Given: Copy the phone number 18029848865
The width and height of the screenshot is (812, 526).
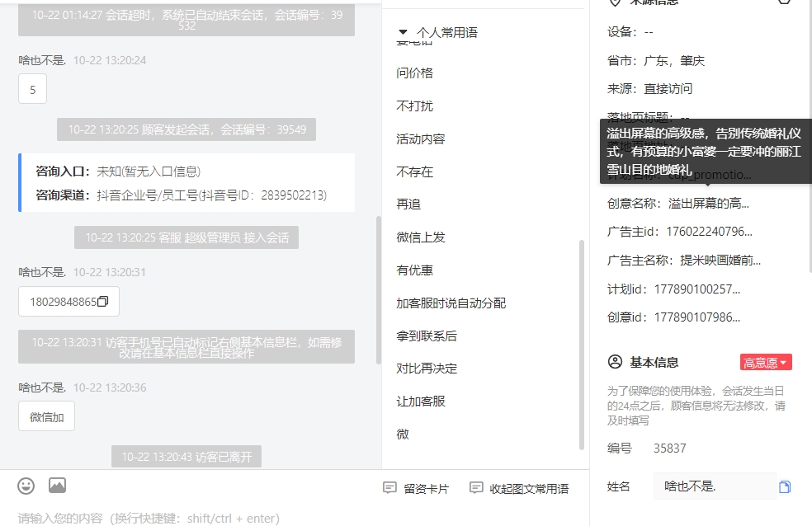Looking at the screenshot, I should (102, 302).
